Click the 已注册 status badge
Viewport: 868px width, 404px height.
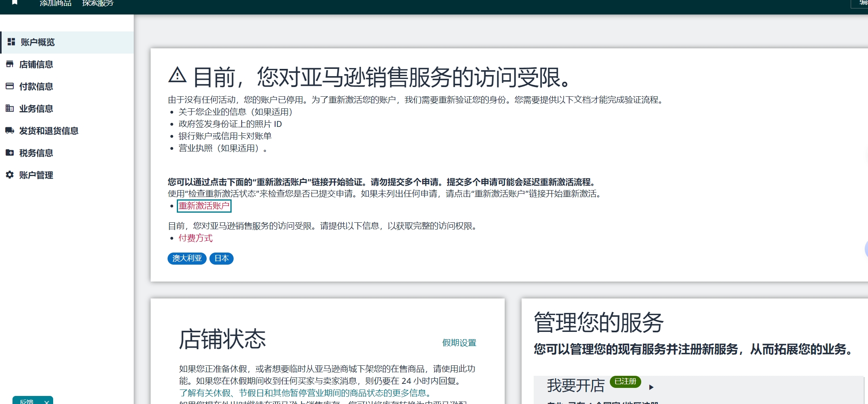(x=626, y=381)
